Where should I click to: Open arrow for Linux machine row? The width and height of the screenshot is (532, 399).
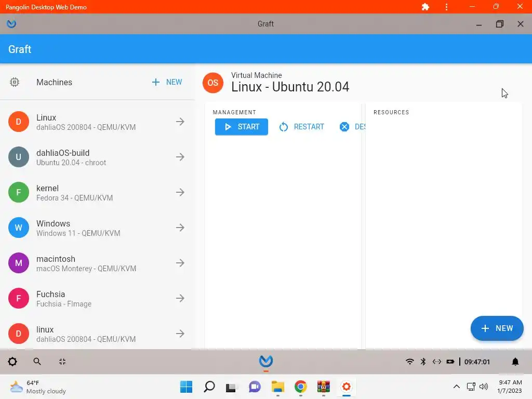(180, 122)
